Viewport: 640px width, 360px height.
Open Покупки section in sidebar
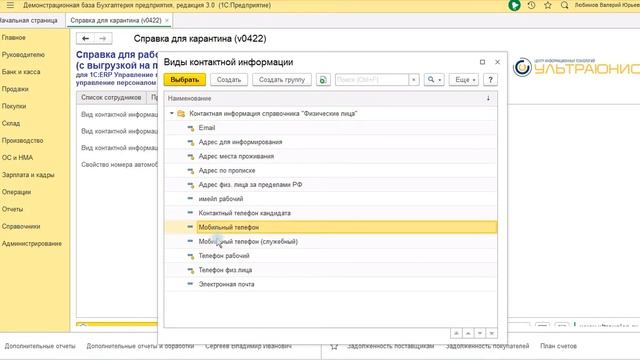click(14, 106)
